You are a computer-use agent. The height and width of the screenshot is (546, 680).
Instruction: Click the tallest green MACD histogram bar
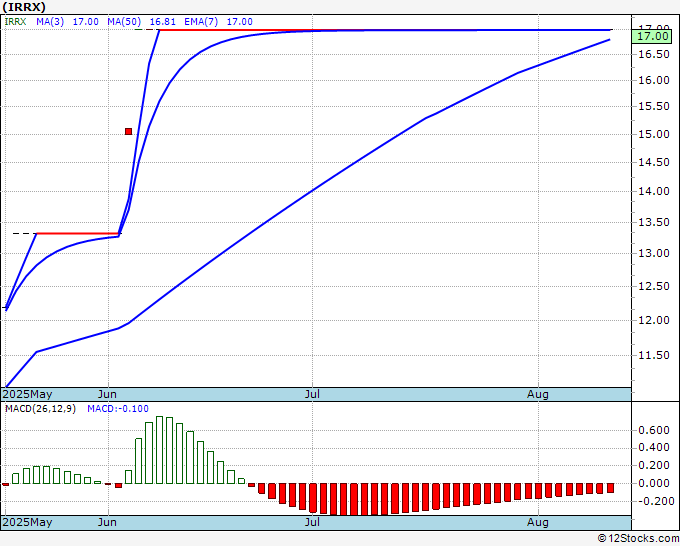160,450
